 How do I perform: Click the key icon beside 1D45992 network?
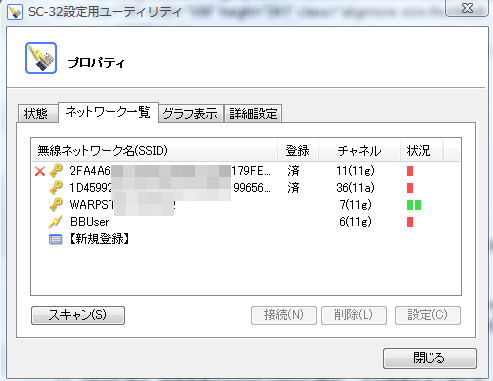56,187
